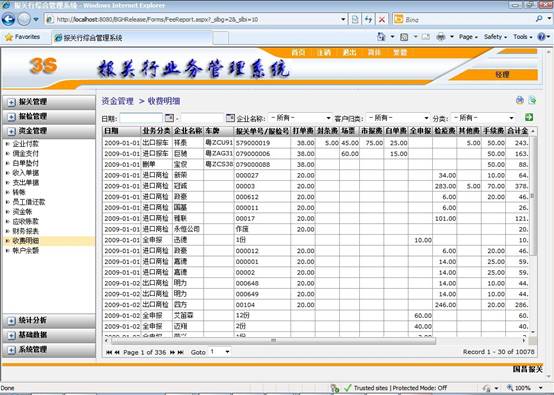
Task: Open 财务报表 in the sidebar
Action: click(25, 231)
